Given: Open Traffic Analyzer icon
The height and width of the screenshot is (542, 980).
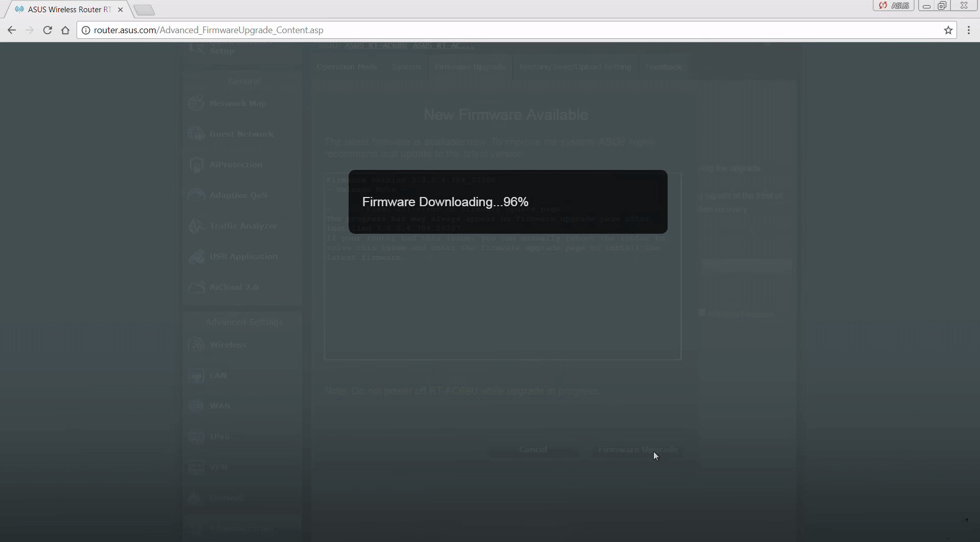Looking at the screenshot, I should [x=196, y=226].
